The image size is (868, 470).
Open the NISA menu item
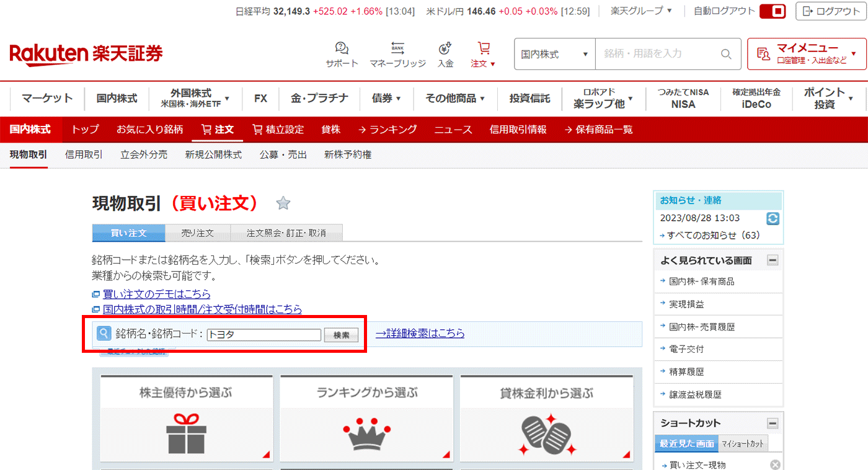click(683, 98)
